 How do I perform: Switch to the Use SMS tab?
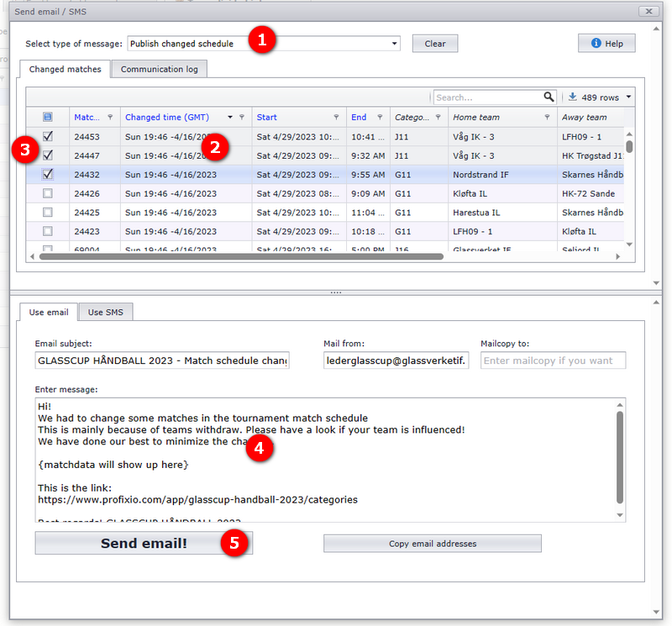(106, 312)
